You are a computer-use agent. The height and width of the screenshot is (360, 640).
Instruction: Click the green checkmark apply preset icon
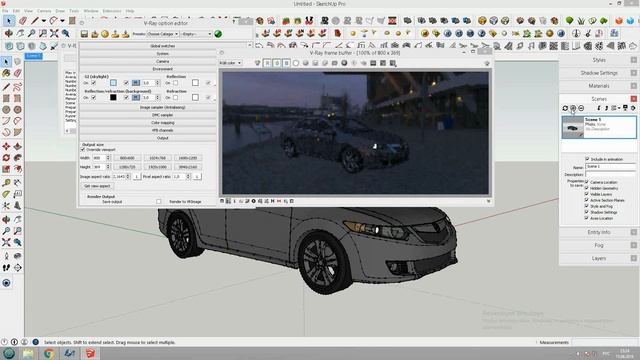pos(218,34)
